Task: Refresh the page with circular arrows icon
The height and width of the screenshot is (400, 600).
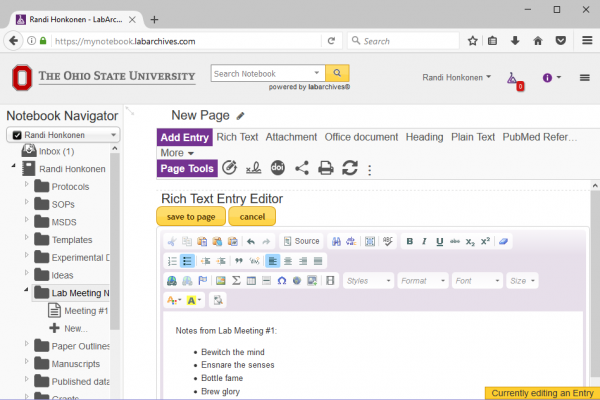Action: tap(350, 168)
